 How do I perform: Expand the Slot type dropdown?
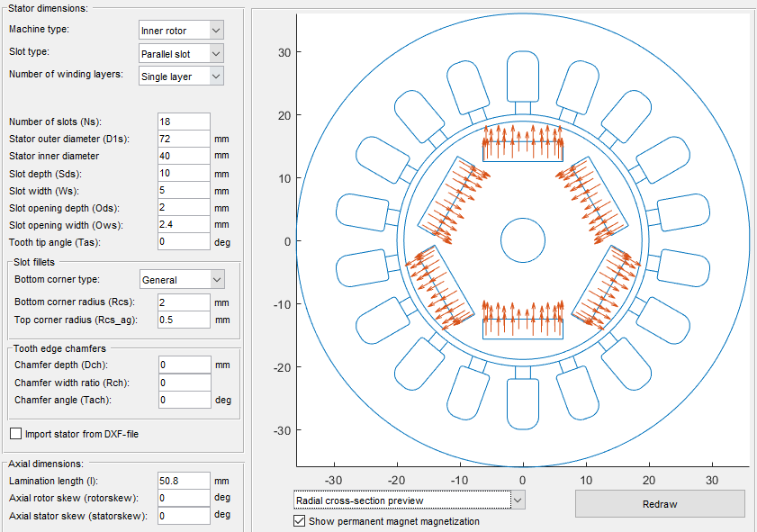click(x=180, y=54)
